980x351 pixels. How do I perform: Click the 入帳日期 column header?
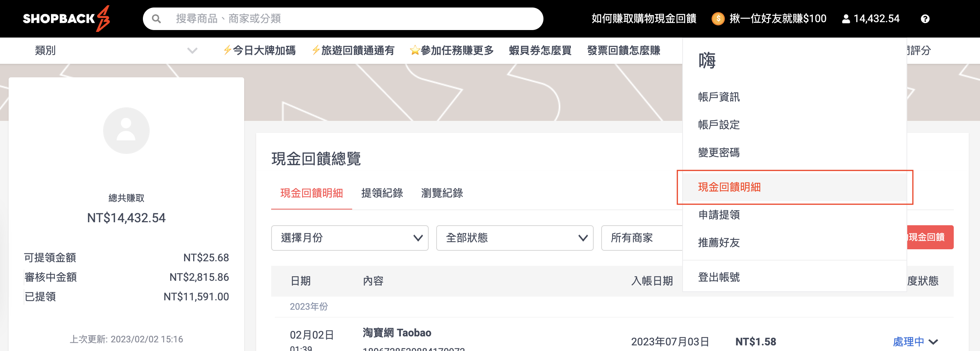pyautogui.click(x=652, y=281)
